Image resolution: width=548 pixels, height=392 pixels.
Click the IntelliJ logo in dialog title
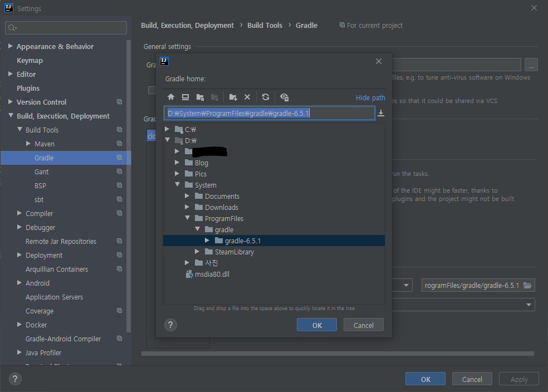(x=164, y=61)
